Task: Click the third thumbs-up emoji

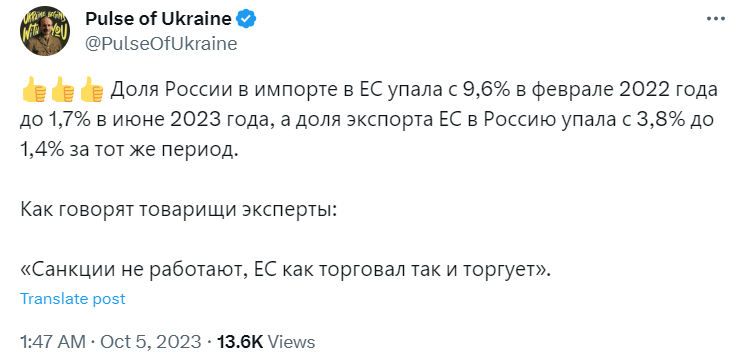Action: click(91, 91)
